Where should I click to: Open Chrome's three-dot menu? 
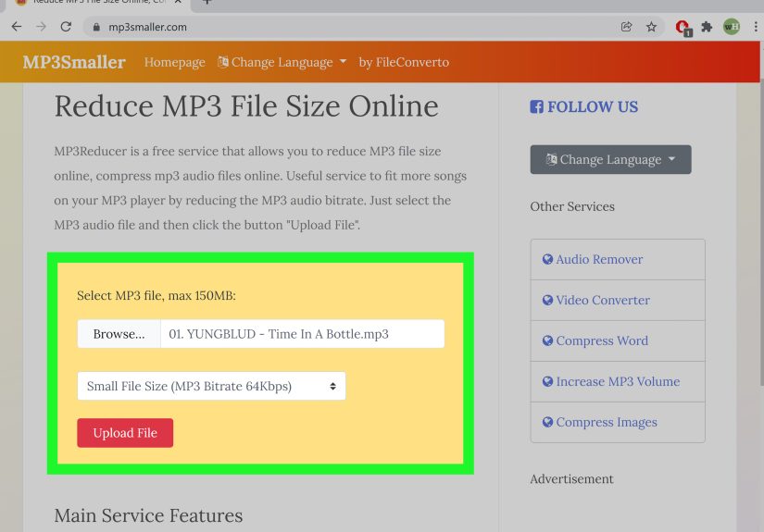[x=756, y=27]
